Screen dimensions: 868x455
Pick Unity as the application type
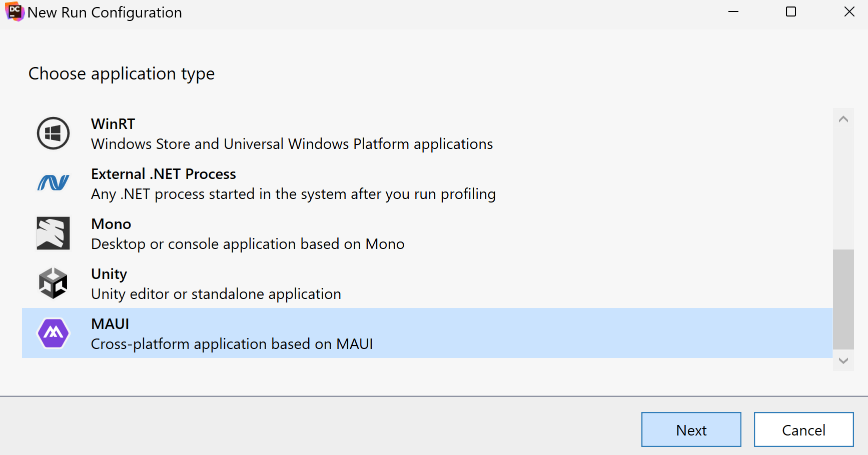[216, 283]
